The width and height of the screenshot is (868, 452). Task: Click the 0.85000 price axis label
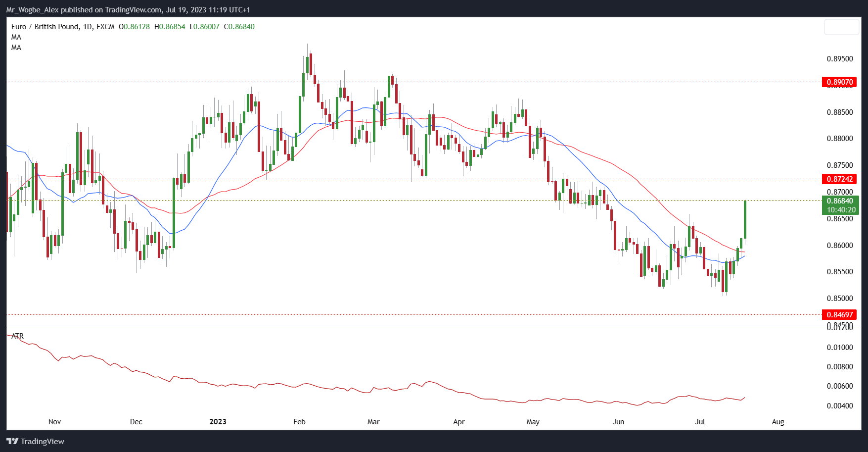(840, 299)
